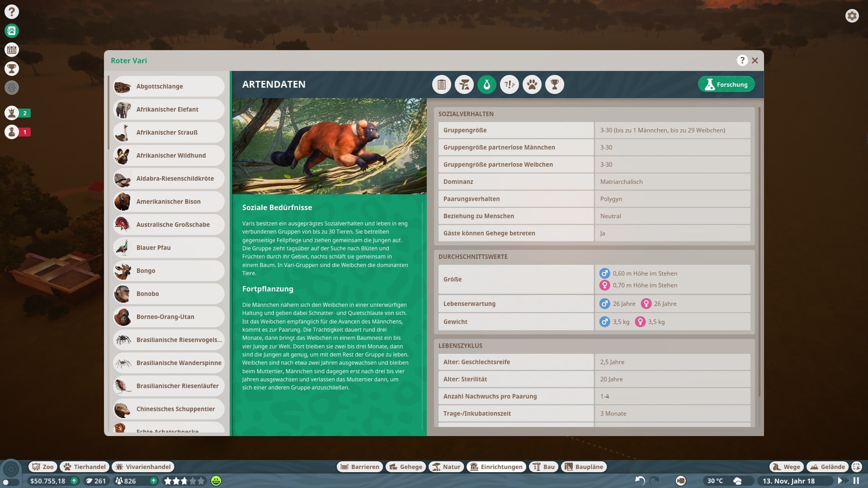Click the undo arrow in bottom bar
The height and width of the screenshot is (488, 868).
pos(640,481)
